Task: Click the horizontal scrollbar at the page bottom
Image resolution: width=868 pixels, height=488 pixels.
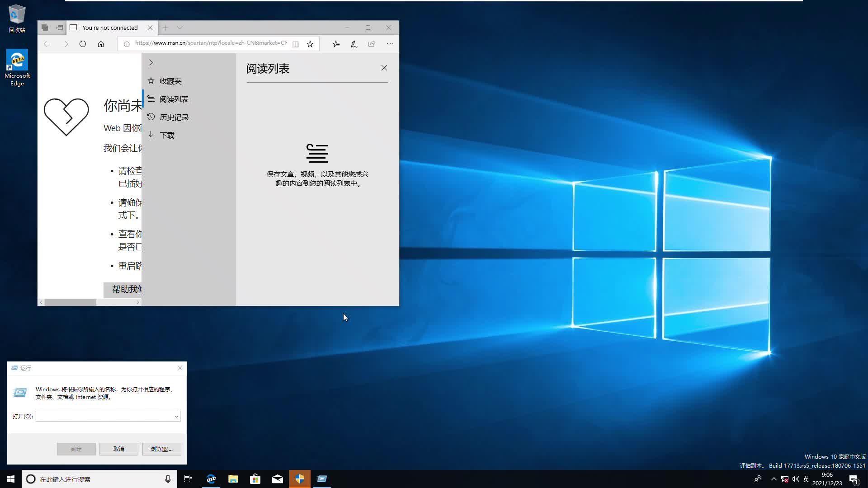Action: coord(71,302)
